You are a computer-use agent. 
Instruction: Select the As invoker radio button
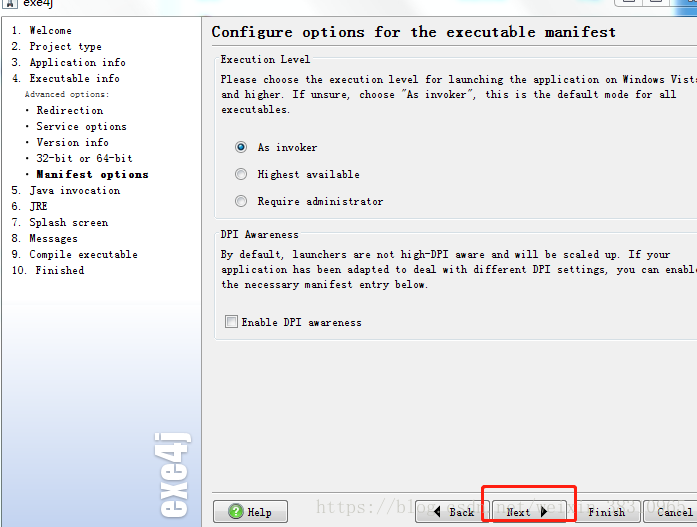pos(241,147)
